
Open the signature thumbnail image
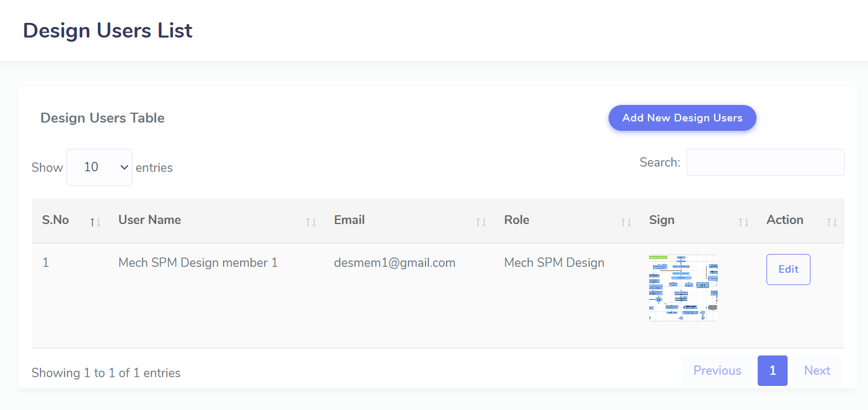(x=683, y=288)
